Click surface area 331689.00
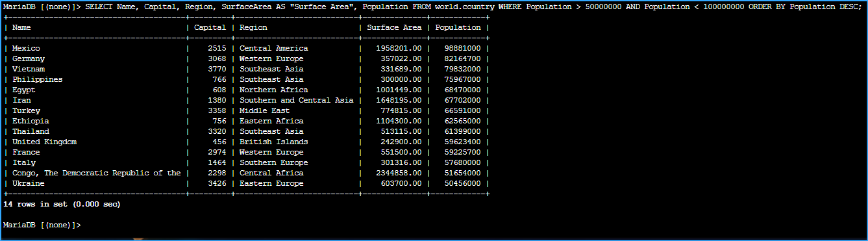868x241 pixels. pyautogui.click(x=401, y=70)
